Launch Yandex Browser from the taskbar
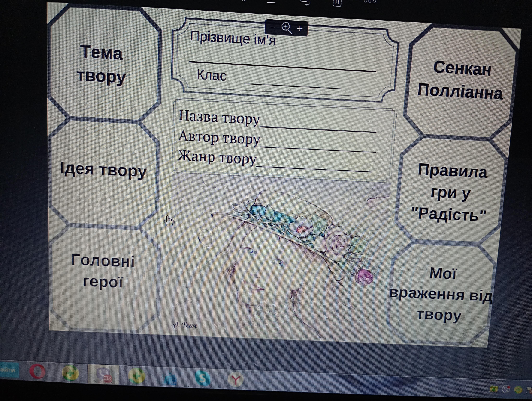The height and width of the screenshot is (401, 532). pos(235,380)
